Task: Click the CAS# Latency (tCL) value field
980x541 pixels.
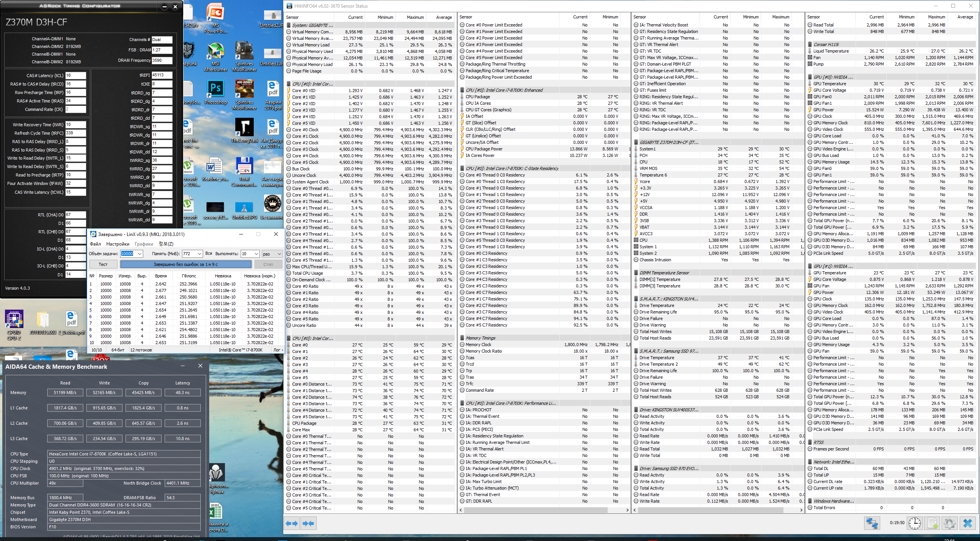Action: pyautogui.click(x=75, y=76)
